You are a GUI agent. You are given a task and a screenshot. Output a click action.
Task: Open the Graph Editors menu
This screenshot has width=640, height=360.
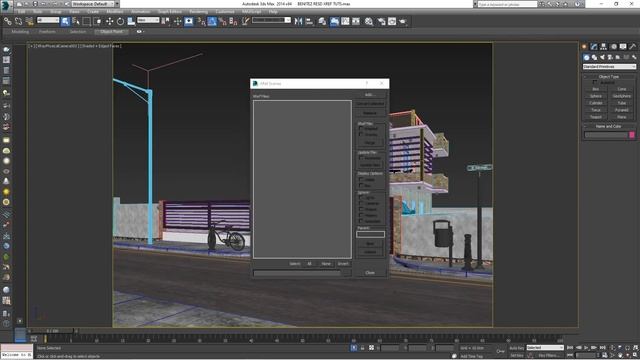click(x=170, y=12)
